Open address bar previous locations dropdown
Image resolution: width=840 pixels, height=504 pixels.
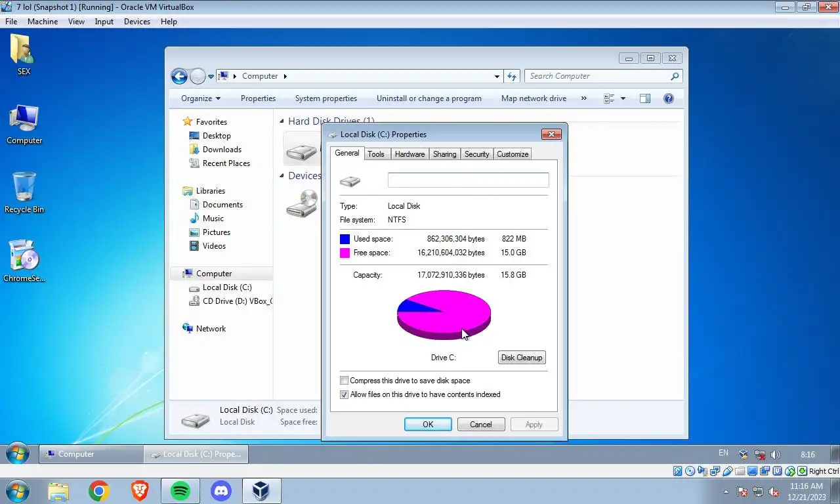pyautogui.click(x=497, y=76)
